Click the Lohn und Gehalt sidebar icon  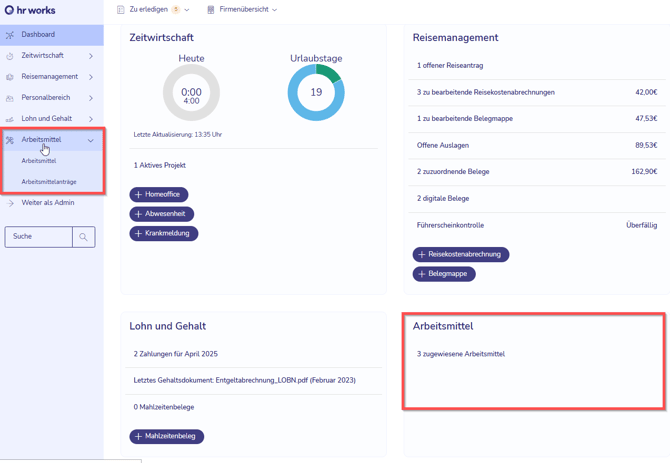coord(10,119)
